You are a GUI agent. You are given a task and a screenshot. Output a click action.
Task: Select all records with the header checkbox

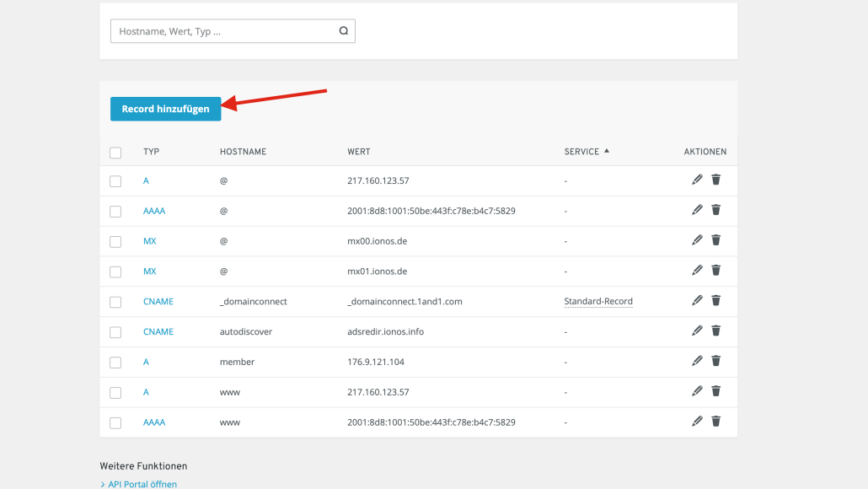(x=115, y=151)
